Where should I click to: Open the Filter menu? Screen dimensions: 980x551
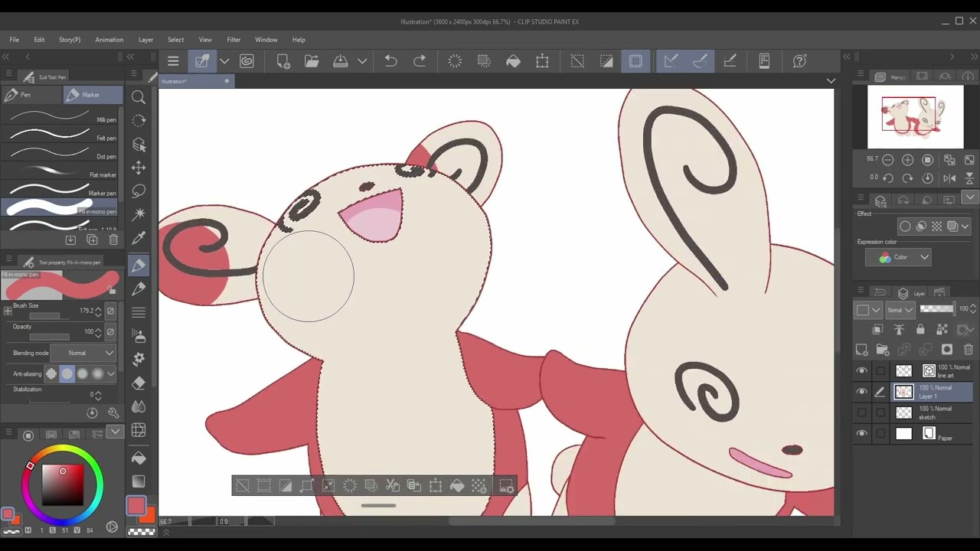pyautogui.click(x=234, y=40)
